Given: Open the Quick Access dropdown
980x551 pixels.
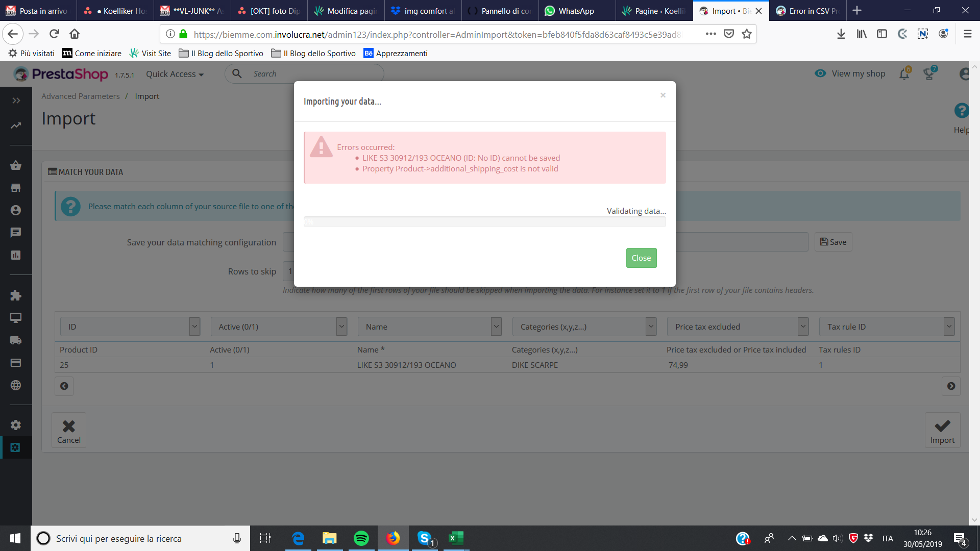Looking at the screenshot, I should point(175,74).
